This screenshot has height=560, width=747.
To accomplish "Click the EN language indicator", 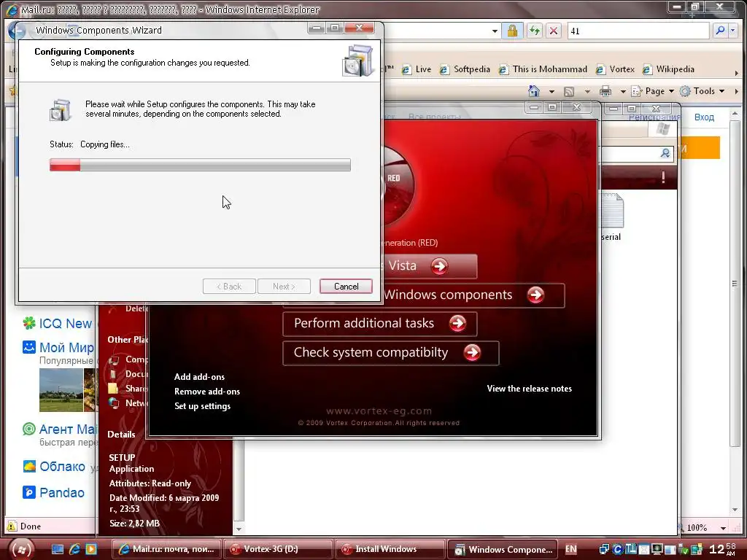I will click(570, 549).
